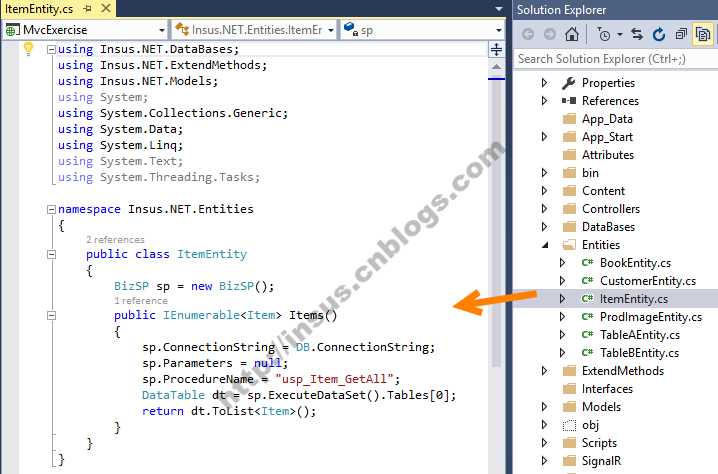Expand the Scripts folder
Image resolution: width=718 pixels, height=474 pixels.
544,443
